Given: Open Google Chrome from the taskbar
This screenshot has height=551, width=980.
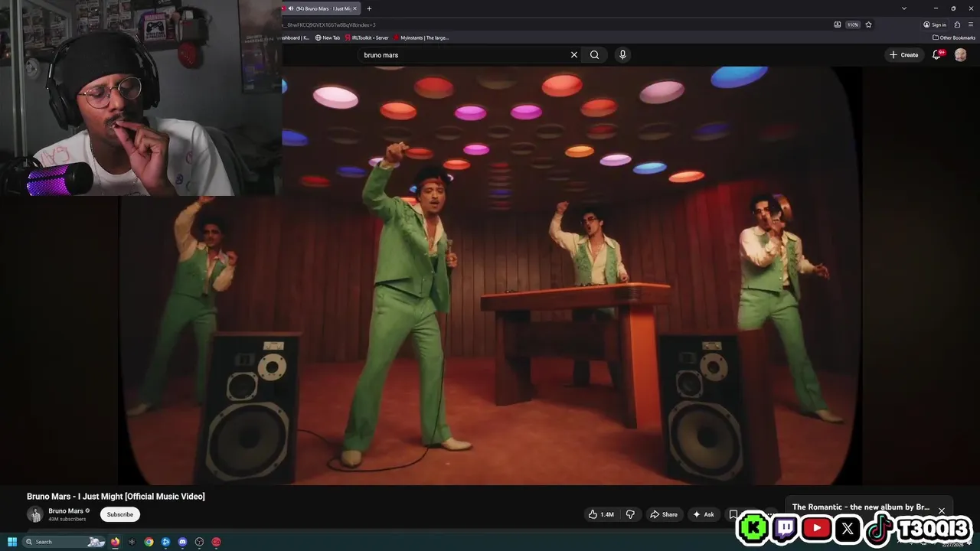Looking at the screenshot, I should tap(149, 542).
